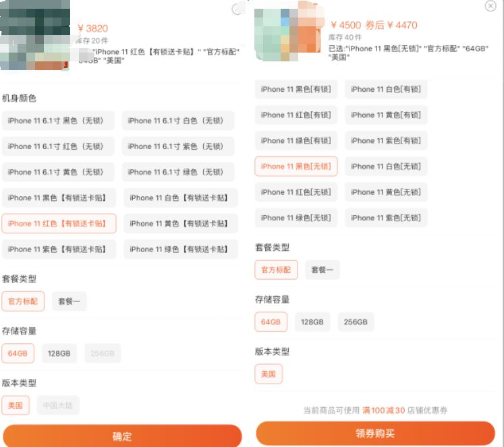Choose iPhone 11 紫色【有锁送卡贴】
Image resolution: width=504 pixels, height=447 pixels.
[59, 249]
